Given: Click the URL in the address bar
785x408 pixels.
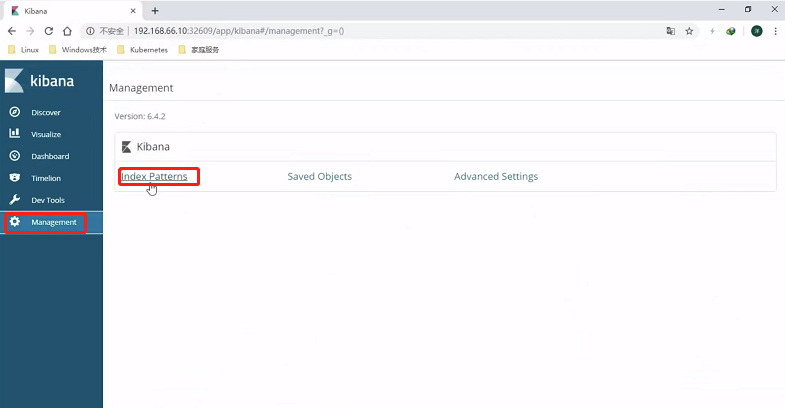Looking at the screenshot, I should click(239, 31).
